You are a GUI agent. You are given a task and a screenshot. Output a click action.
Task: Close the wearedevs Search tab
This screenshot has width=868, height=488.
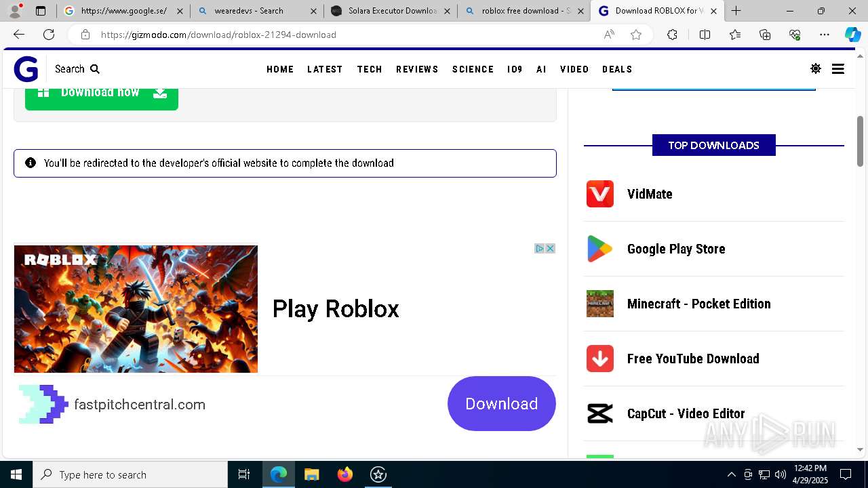313,11
